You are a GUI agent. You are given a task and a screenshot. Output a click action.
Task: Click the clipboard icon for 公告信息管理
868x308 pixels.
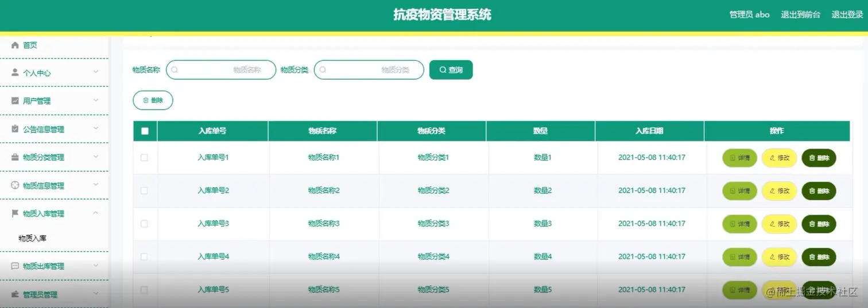click(x=15, y=129)
